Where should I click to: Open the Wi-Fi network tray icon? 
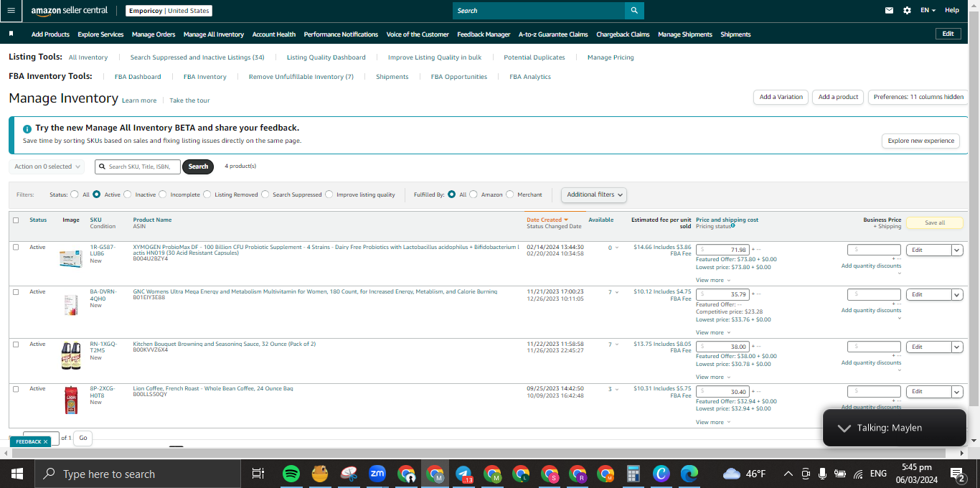pos(859,474)
